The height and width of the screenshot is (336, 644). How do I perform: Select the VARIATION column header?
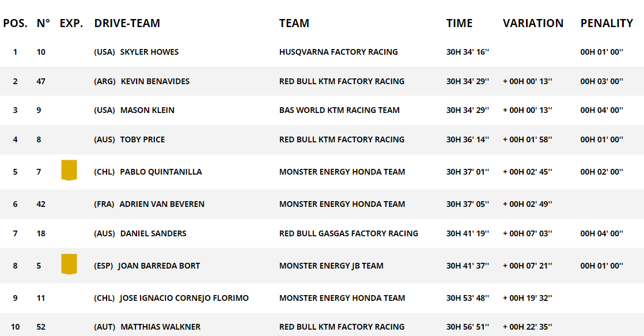click(533, 24)
